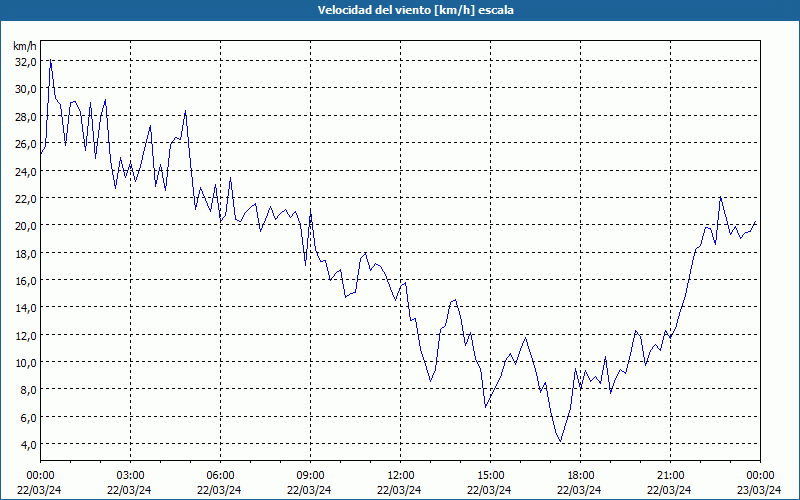Click the 22/03/24 date under 03:00
The height and width of the screenshot is (500, 800).
(130, 490)
